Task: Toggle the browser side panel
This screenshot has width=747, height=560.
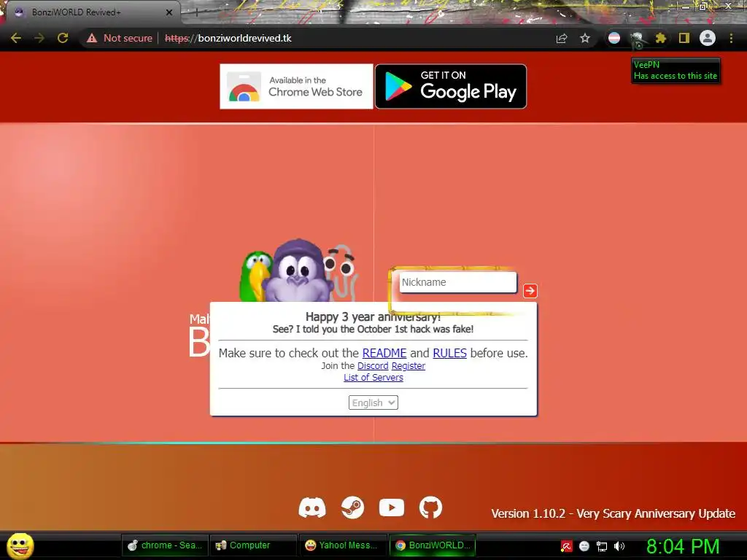Action: [x=684, y=38]
